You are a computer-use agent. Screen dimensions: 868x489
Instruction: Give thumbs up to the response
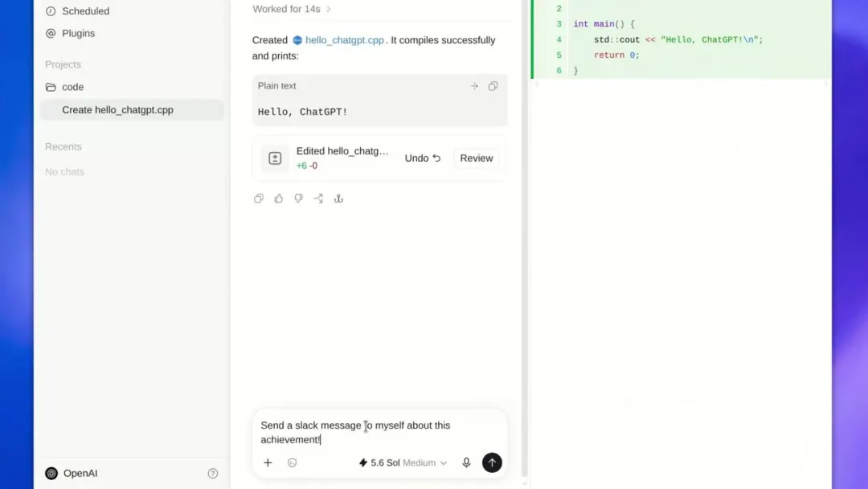point(278,199)
